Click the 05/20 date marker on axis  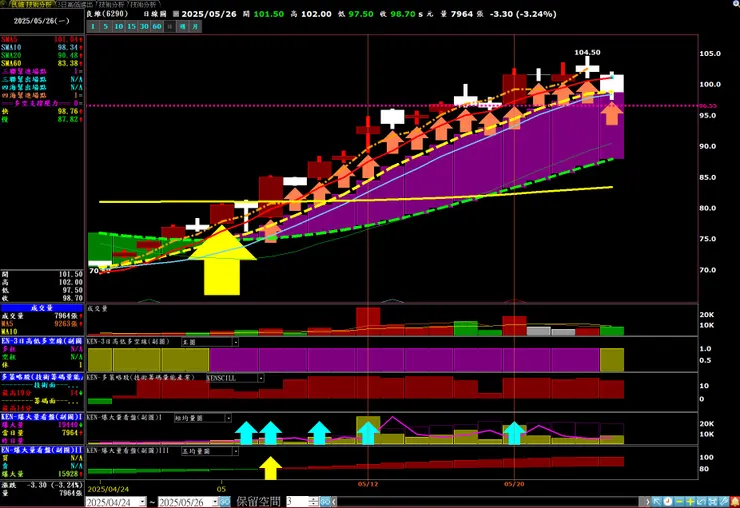(x=514, y=484)
